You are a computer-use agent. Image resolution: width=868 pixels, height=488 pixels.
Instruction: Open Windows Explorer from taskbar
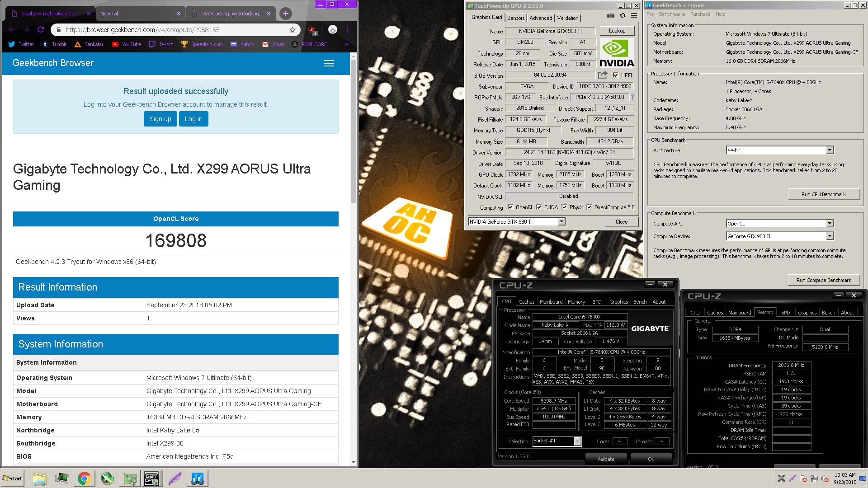point(39,479)
